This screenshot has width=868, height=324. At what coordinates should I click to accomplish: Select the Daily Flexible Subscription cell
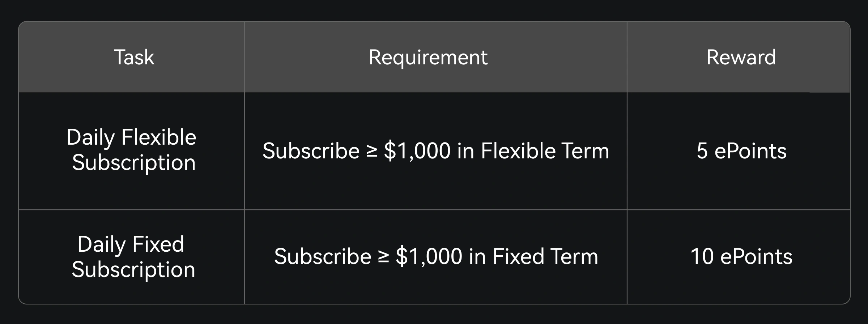132,150
